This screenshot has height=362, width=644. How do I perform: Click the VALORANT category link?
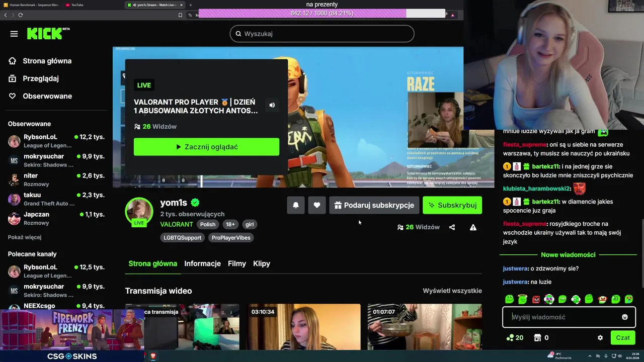tap(177, 224)
